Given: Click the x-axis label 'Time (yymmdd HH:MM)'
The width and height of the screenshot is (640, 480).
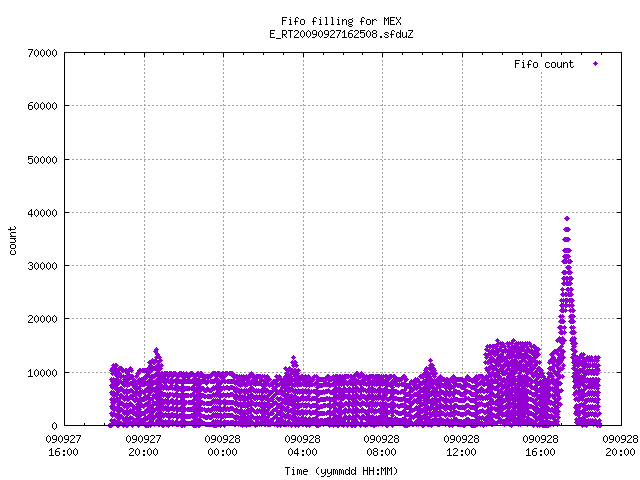Looking at the screenshot, I should (x=341, y=471).
